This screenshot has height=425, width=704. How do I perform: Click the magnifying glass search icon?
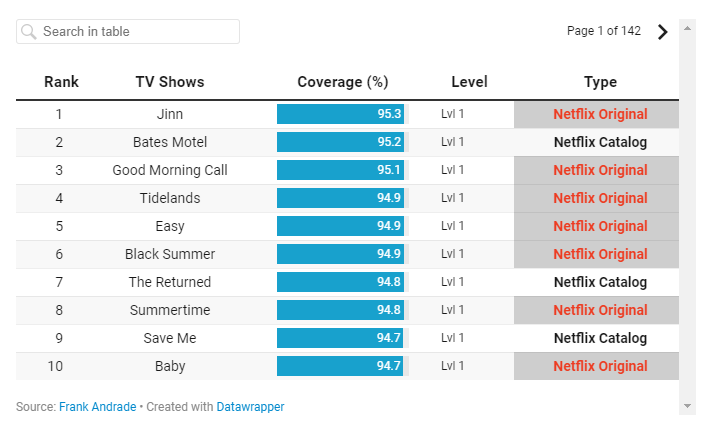point(29,32)
